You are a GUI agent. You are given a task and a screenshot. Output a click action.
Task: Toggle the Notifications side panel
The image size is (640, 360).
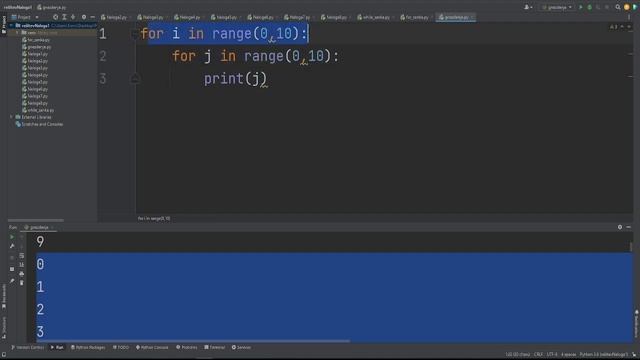click(636, 324)
